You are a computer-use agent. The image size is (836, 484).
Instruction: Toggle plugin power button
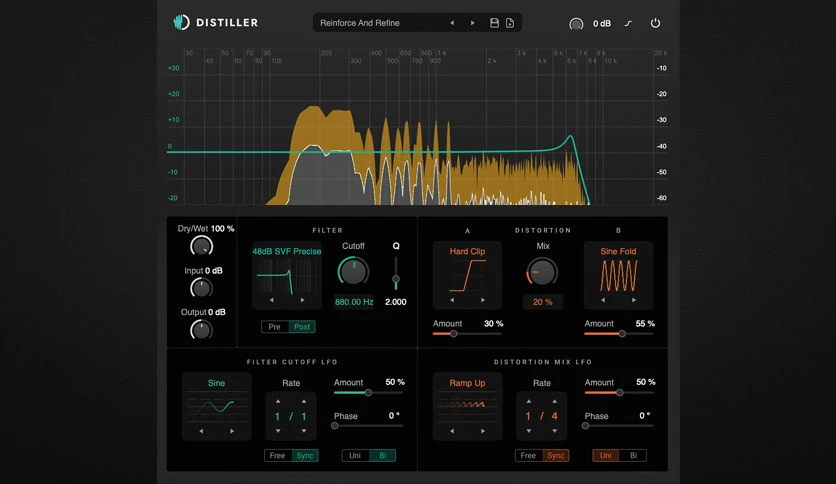[655, 23]
